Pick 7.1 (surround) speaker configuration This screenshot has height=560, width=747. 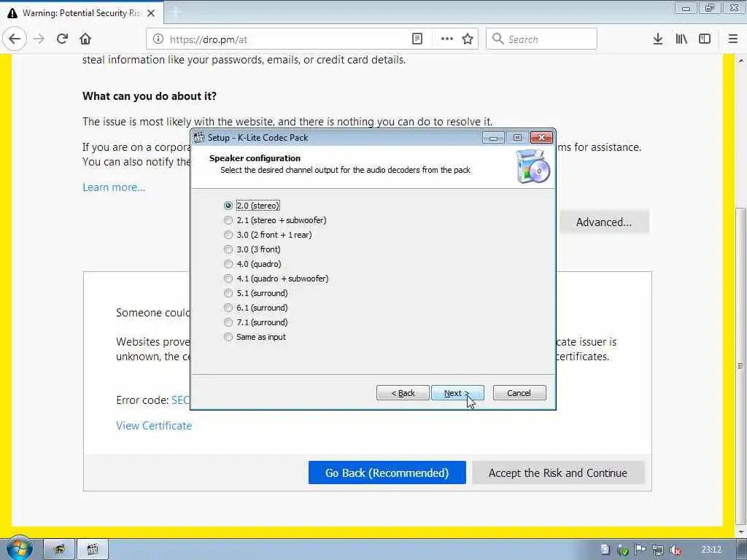(256, 322)
